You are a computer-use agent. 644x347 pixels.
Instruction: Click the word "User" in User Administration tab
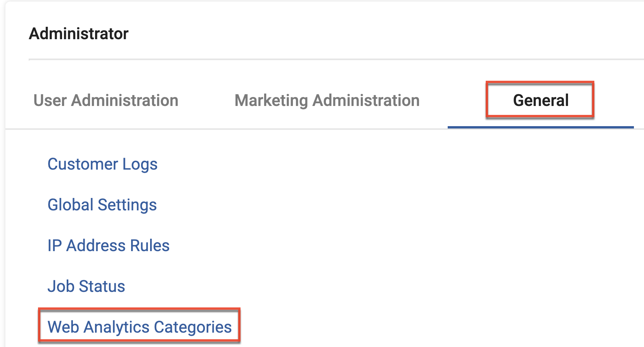50,101
